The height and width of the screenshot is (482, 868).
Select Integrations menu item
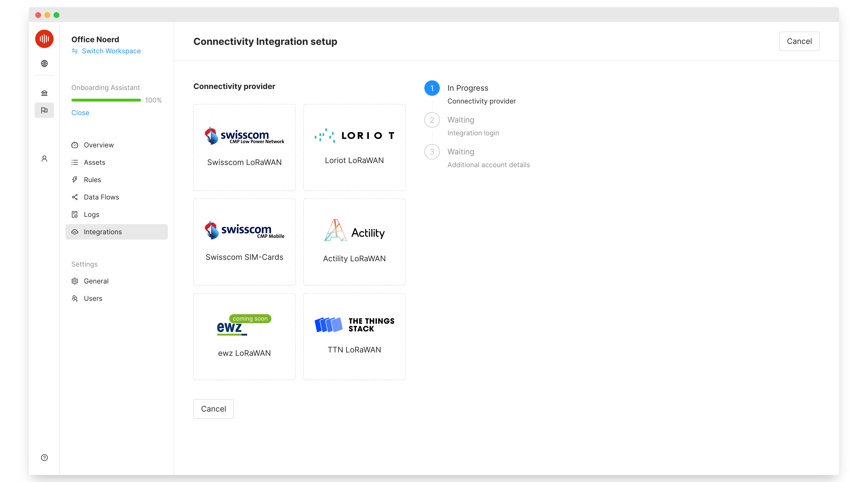tap(117, 232)
